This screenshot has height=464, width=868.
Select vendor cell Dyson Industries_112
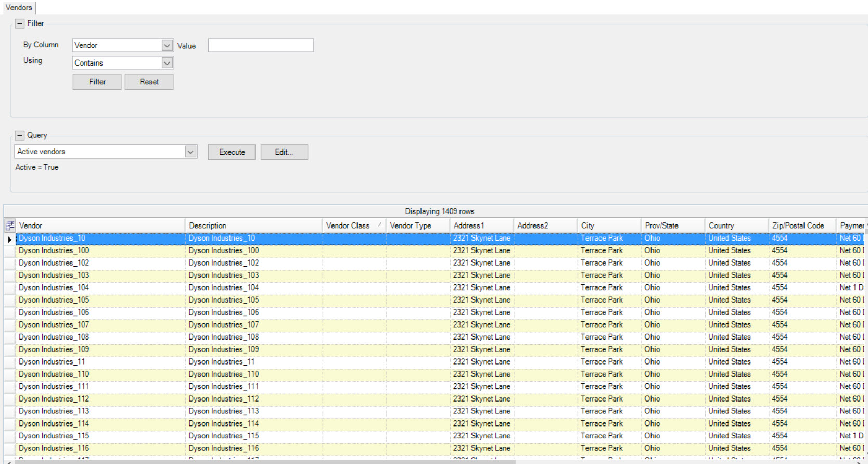pos(100,399)
